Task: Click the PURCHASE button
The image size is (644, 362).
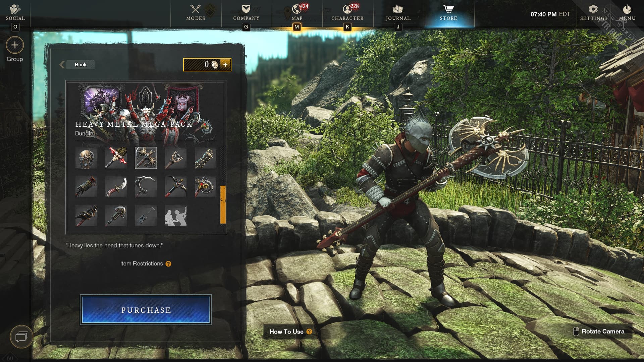Action: coord(146,310)
